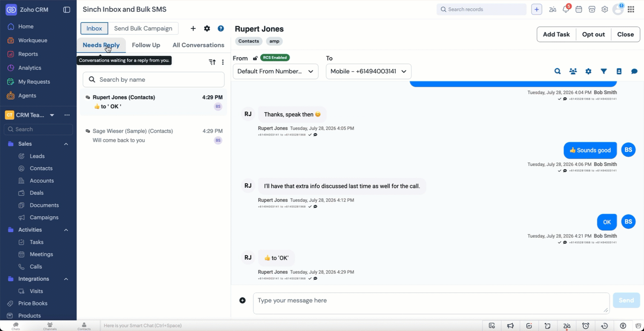The width and height of the screenshot is (644, 331).
Task: Select the All Conversations tab
Action: tap(198, 45)
